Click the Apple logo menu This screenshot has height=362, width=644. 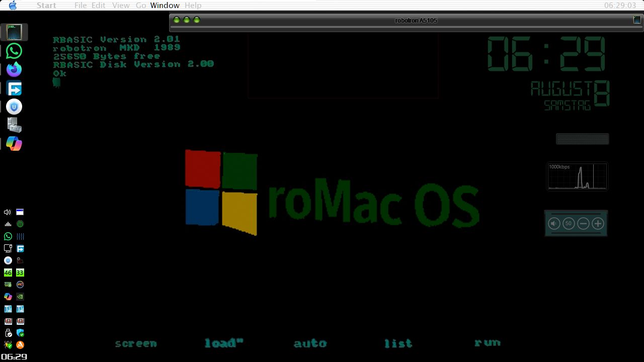coord(13,6)
